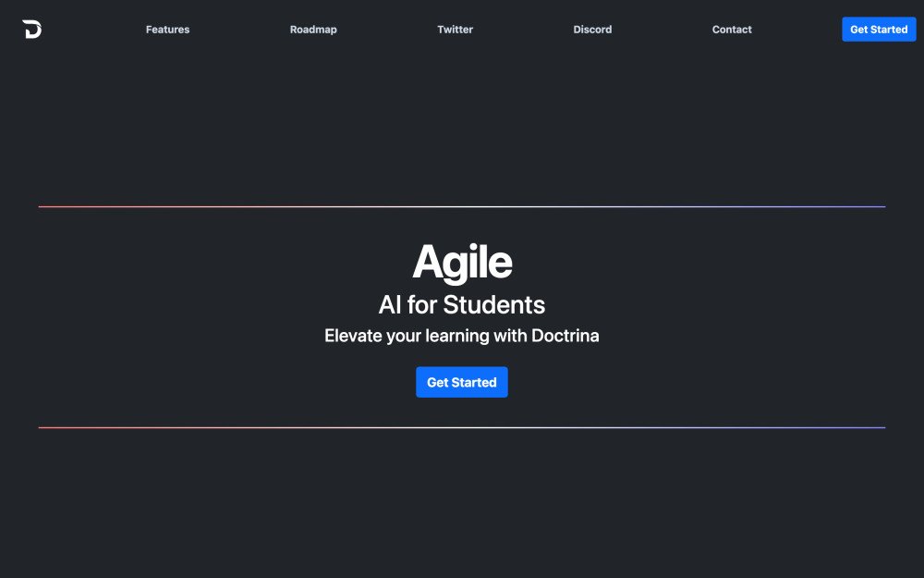Image resolution: width=924 pixels, height=578 pixels.
Task: Click 'Elevate your learning with Doctrina' text
Action: point(462,336)
